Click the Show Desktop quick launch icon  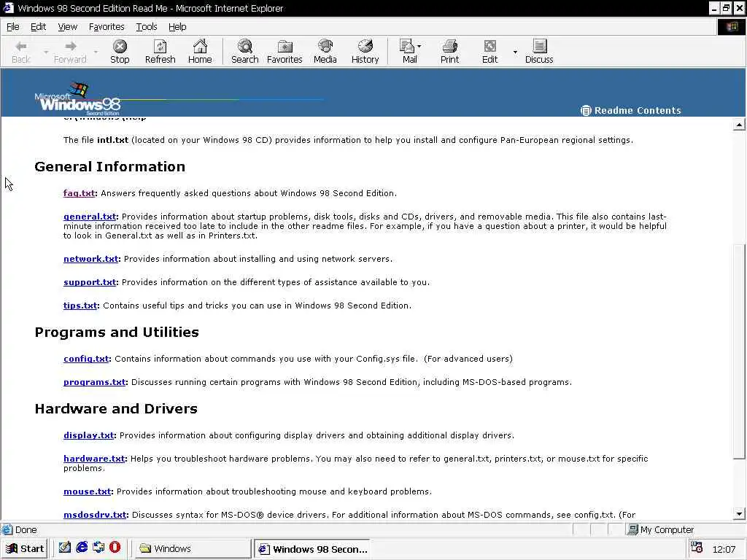[x=65, y=548]
